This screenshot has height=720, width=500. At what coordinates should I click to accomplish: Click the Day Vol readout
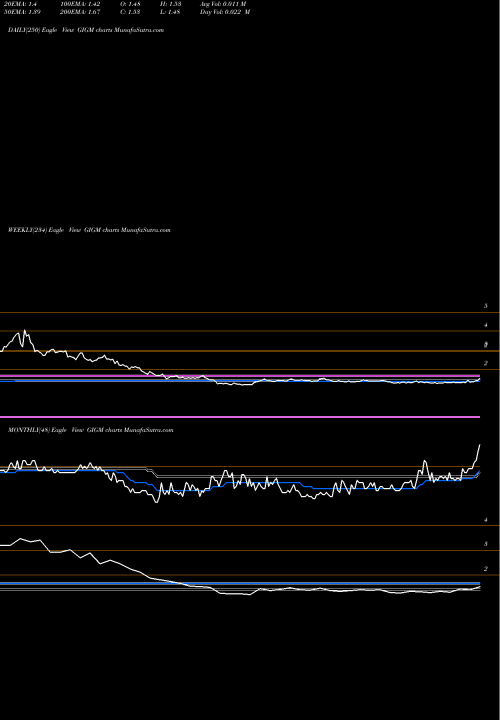tap(225, 12)
